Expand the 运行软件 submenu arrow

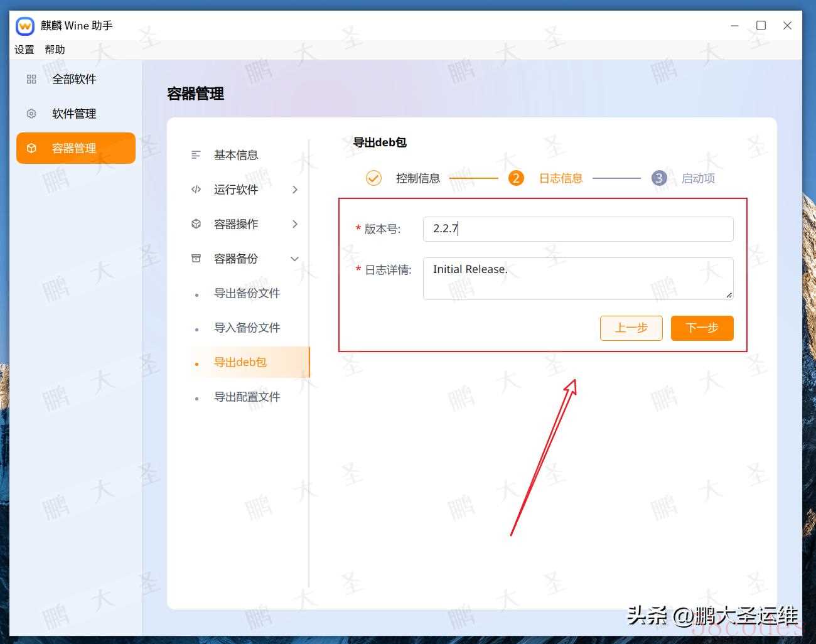click(295, 190)
